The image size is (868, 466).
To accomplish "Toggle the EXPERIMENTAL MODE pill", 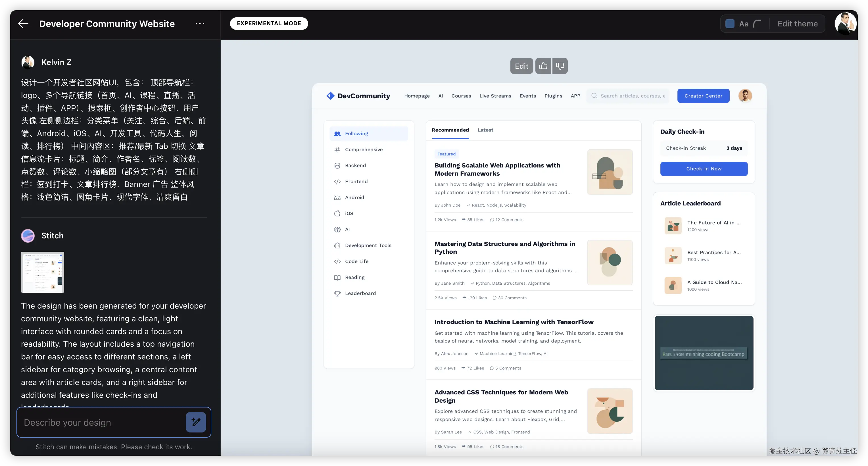I will point(269,23).
